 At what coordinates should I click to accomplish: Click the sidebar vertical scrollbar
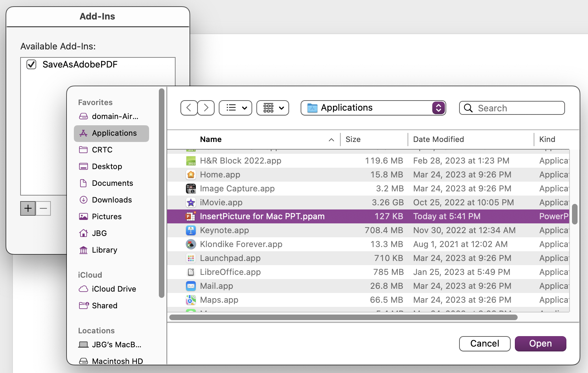pos(162,193)
